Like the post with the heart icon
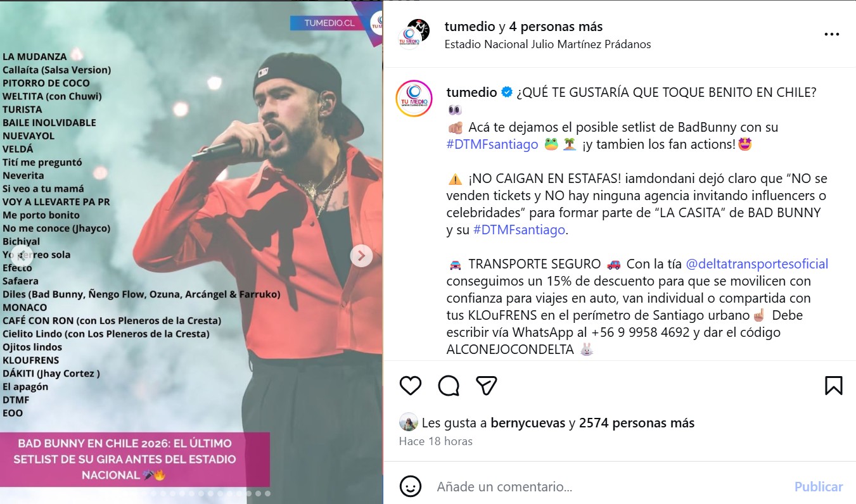 coord(411,385)
